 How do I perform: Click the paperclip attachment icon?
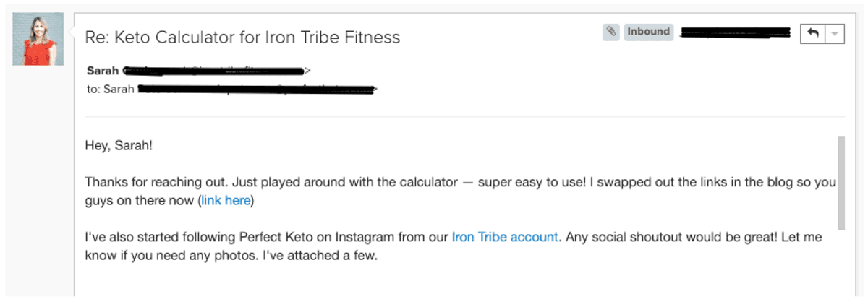[611, 32]
